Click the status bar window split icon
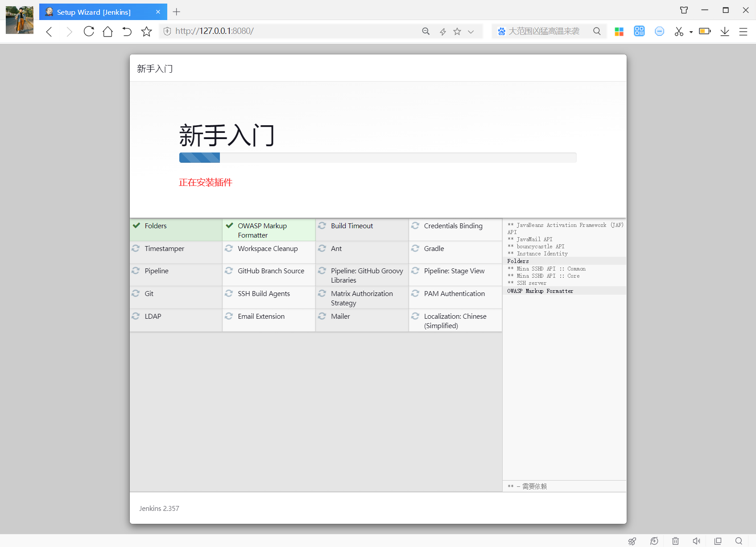 718,541
